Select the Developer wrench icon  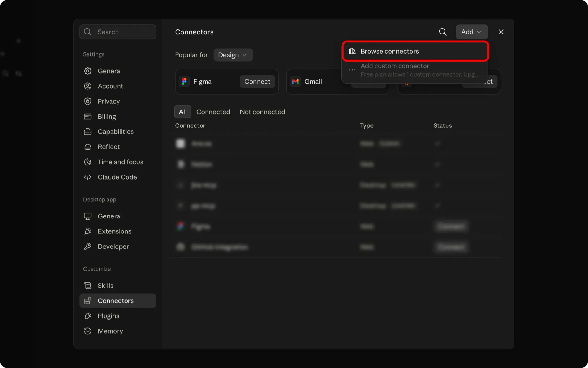tap(88, 246)
